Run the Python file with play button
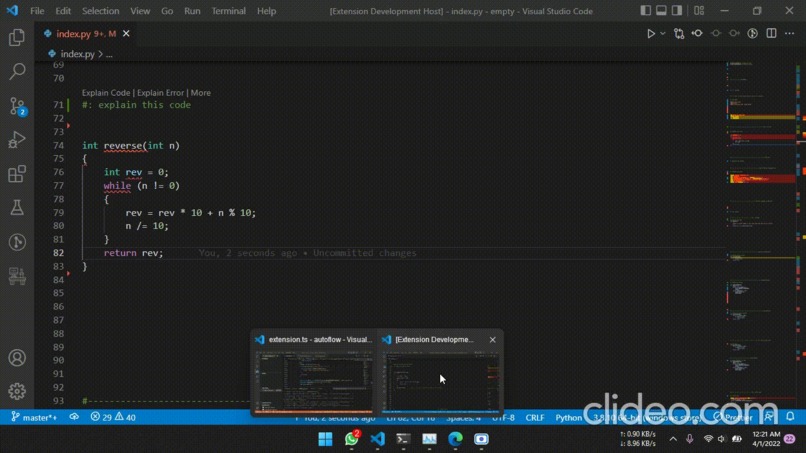The width and height of the screenshot is (806, 453). click(x=651, y=33)
